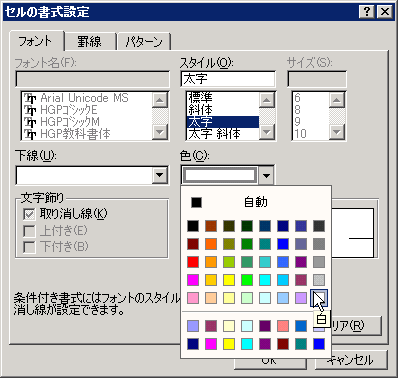398x378 pixels.
Task: Toggle the 下付き subscript checkbox
Action: [x=29, y=247]
